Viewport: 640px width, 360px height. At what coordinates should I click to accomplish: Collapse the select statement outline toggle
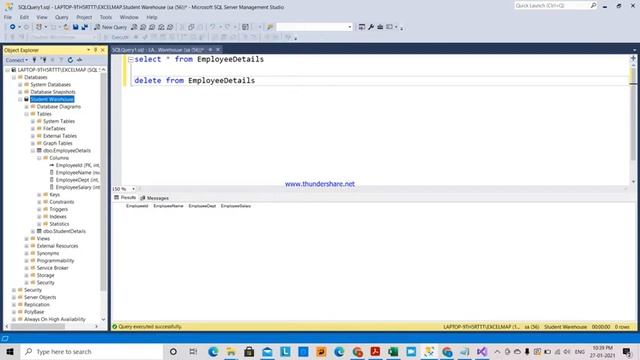(x=131, y=60)
